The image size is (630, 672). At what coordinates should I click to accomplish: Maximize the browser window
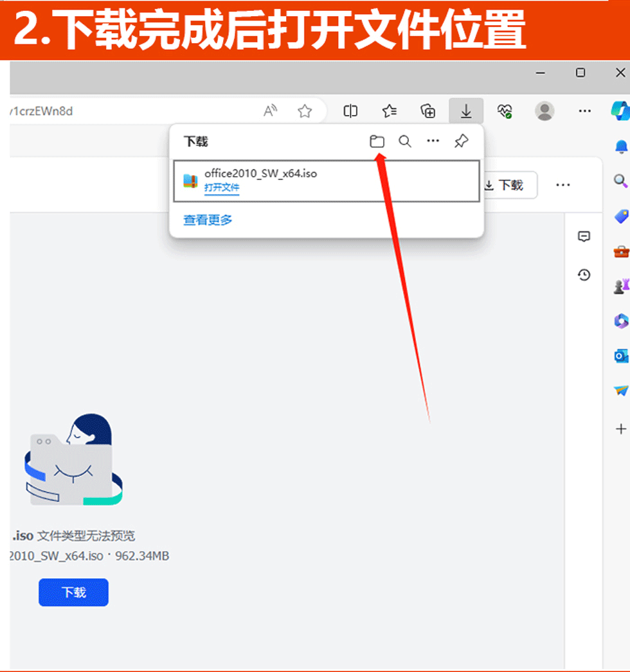pos(580,73)
